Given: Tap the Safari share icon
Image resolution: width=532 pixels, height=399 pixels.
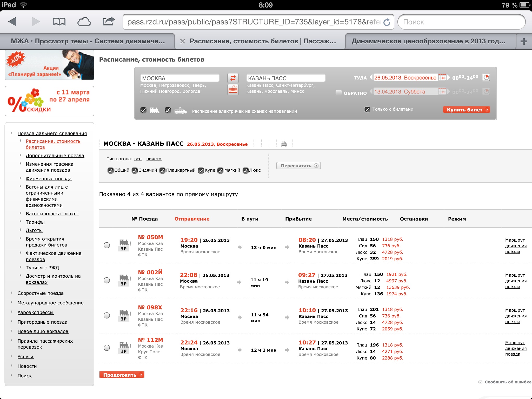Looking at the screenshot, I should click(x=108, y=21).
